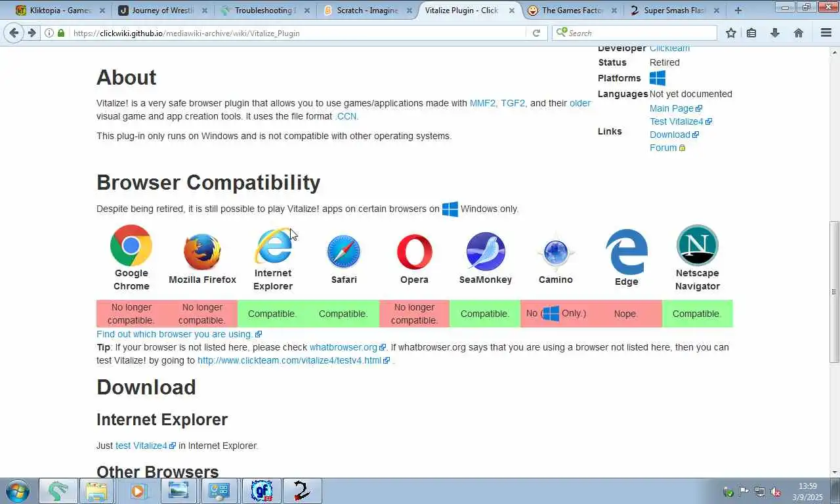
Task: Switch to the Super Smash Flash tab
Action: tap(675, 10)
